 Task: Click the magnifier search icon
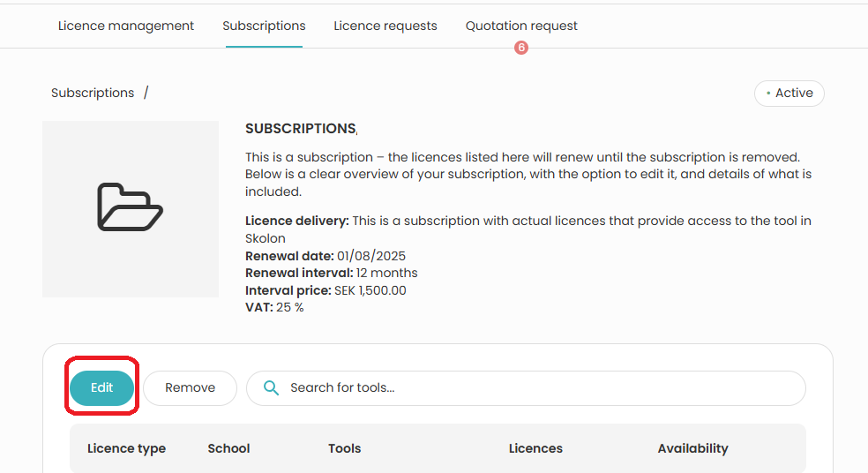271,387
